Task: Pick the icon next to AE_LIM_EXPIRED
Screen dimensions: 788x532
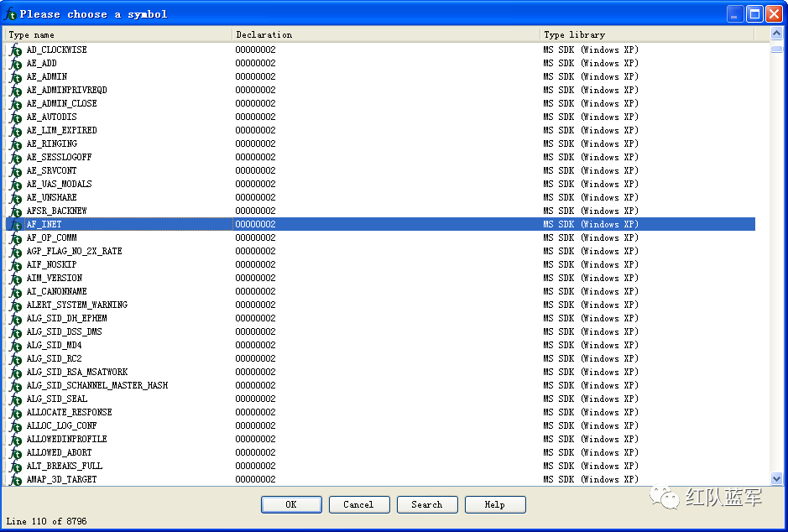Action: (16, 131)
